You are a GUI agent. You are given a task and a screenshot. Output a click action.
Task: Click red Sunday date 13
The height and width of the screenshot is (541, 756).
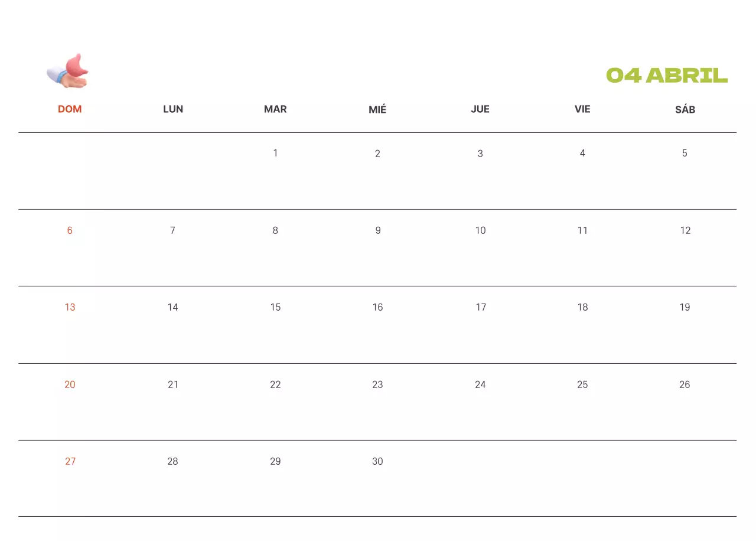coord(70,307)
